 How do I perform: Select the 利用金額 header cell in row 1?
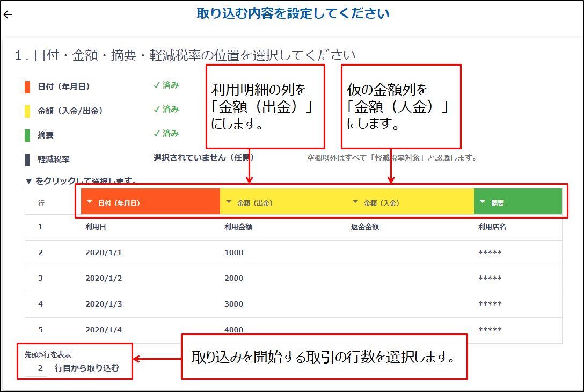[238, 227]
